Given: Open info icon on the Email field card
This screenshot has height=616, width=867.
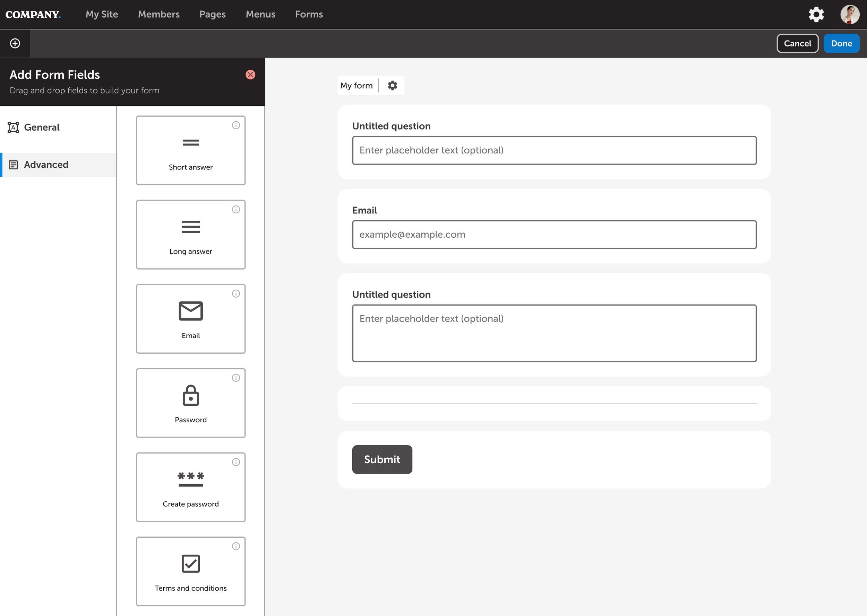Looking at the screenshot, I should (x=236, y=293).
